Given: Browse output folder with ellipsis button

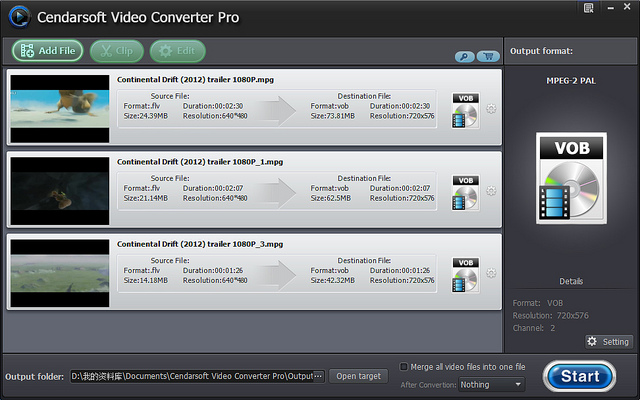Looking at the screenshot, I should tap(319, 376).
